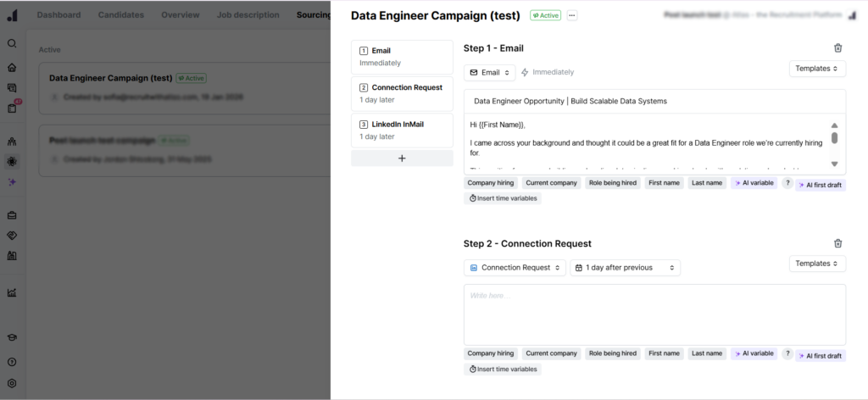This screenshot has width=868, height=400.
Task: Open the analytics chart icon in sidebar
Action: pos(12,292)
